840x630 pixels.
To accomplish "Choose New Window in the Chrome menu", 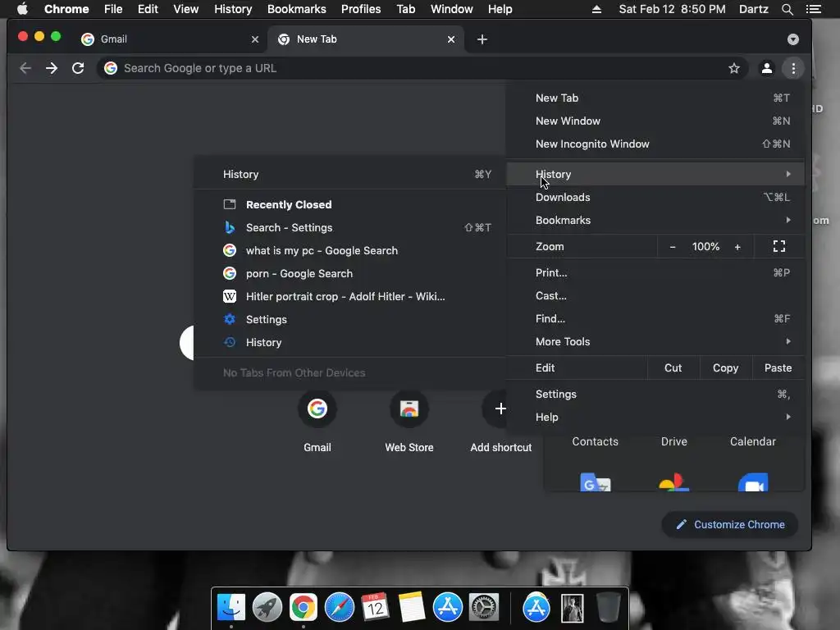I will pos(655,121).
